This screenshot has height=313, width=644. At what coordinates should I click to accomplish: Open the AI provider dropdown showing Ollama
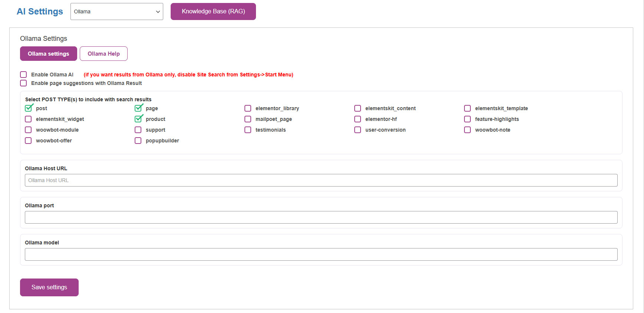click(x=116, y=11)
